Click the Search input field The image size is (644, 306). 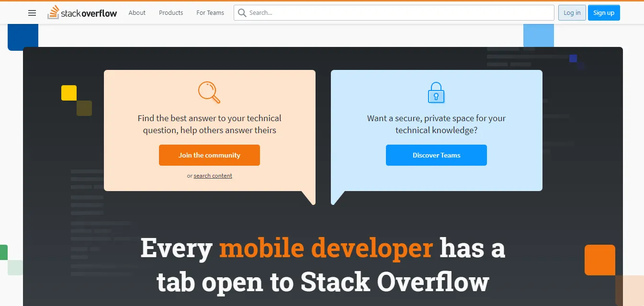394,12
